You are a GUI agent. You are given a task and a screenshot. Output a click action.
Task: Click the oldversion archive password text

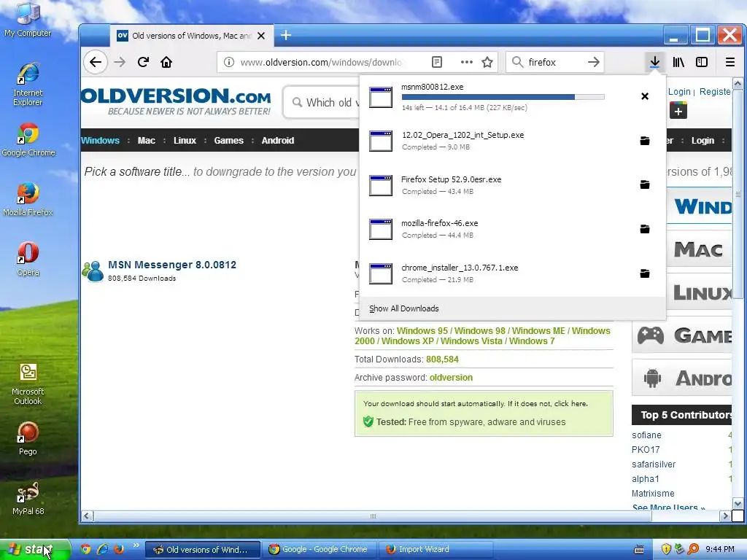coord(451,378)
